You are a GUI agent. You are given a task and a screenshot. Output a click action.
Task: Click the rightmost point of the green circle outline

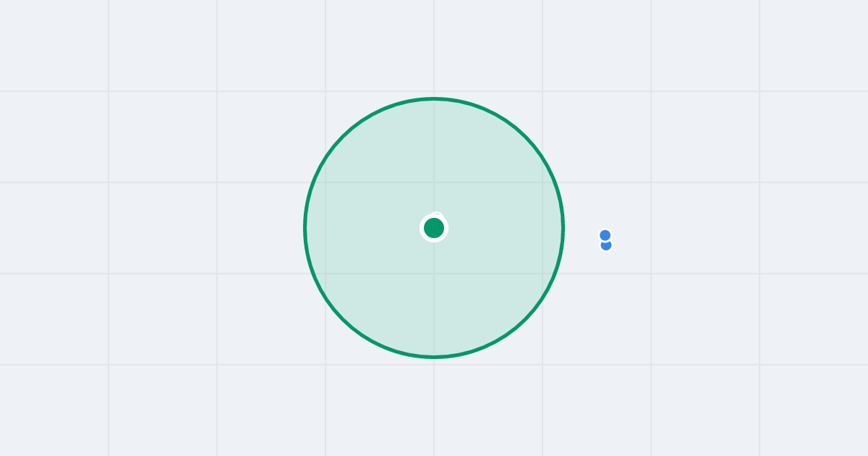563,228
